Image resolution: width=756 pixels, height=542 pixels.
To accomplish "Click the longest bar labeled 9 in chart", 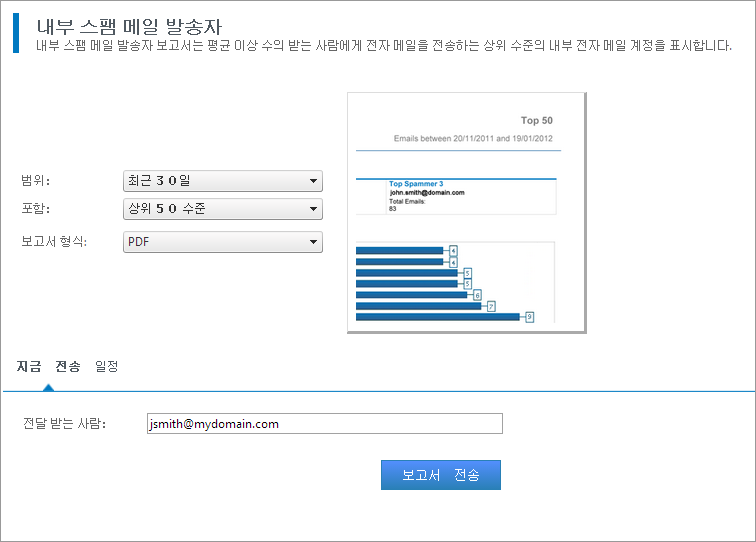I will 438,317.
